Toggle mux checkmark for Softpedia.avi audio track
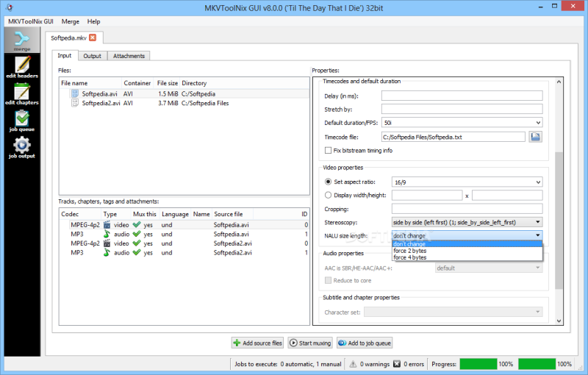Screen dimensions: 588x375 coord(137,234)
